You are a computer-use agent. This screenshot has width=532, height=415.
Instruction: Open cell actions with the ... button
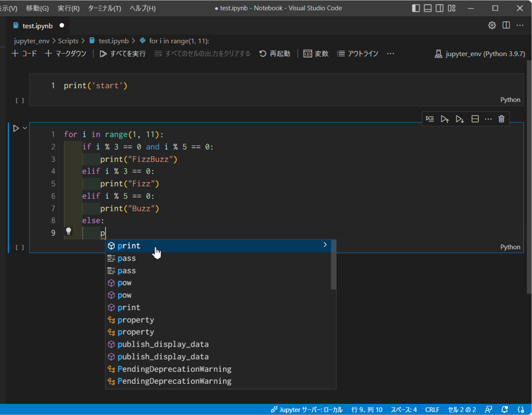(x=488, y=119)
